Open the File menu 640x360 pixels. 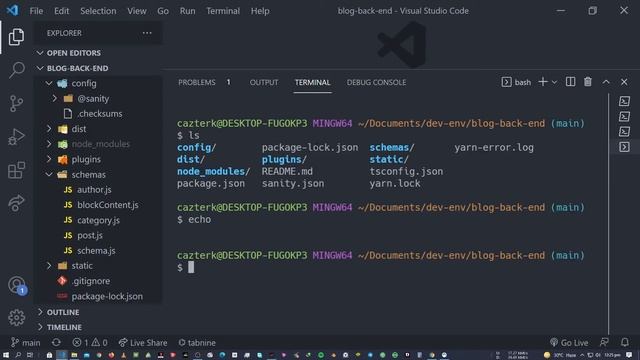point(36,11)
